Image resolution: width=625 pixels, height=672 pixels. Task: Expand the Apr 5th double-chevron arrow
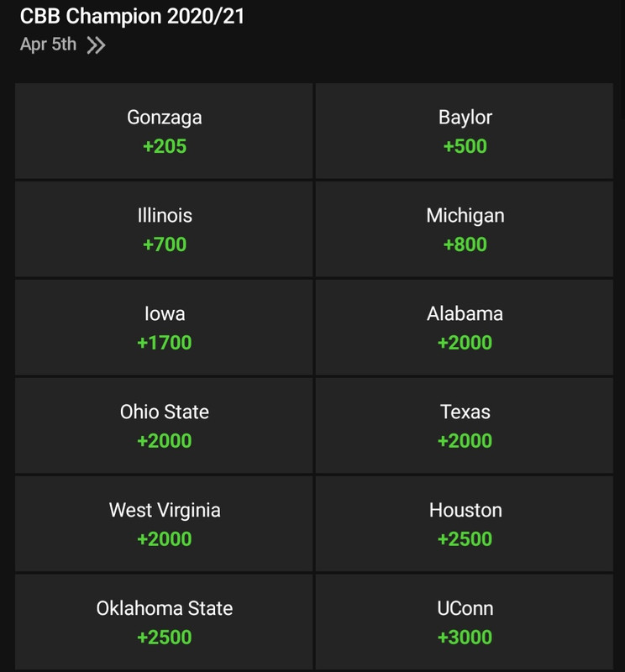(x=97, y=45)
